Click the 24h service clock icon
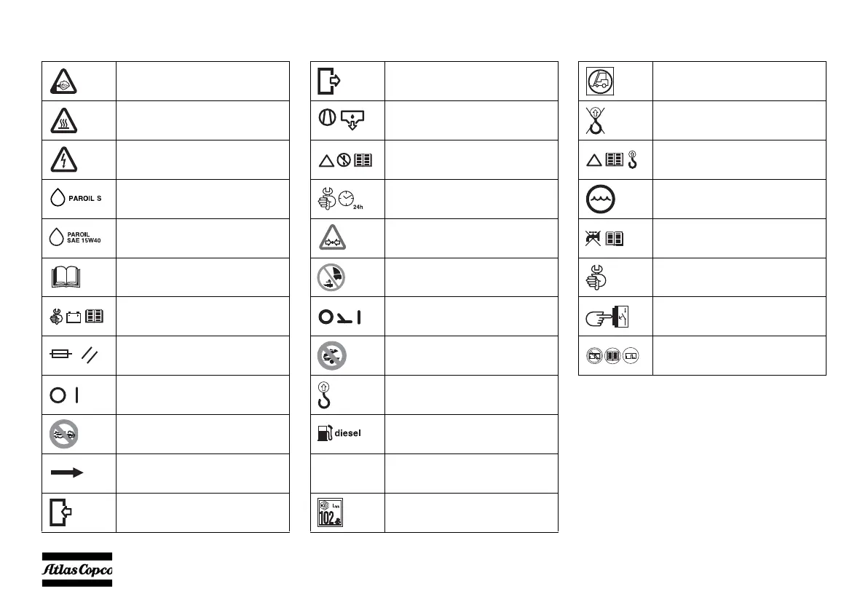868x610 pixels. point(341,199)
